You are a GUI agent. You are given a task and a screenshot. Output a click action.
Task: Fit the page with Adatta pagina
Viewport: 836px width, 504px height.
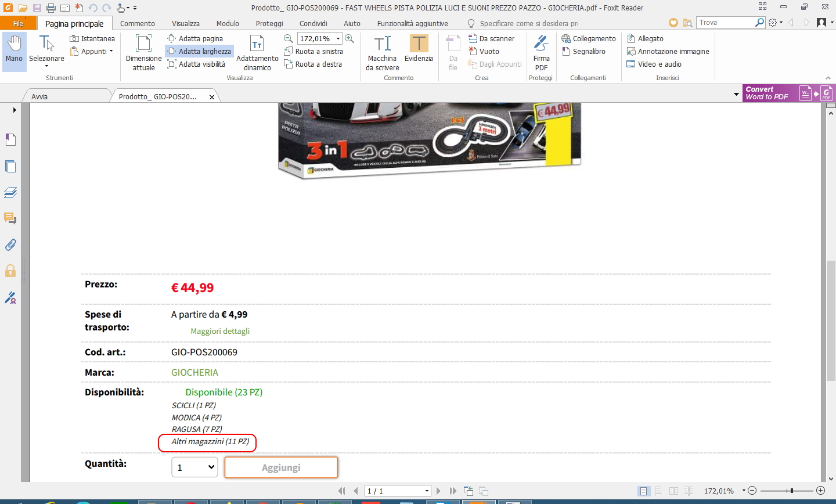(195, 38)
